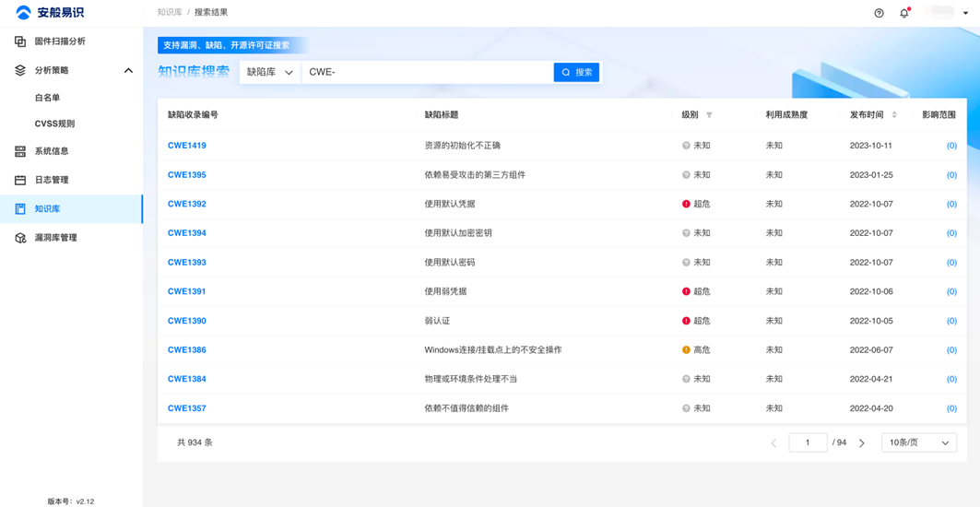Select 白名单 in the sidebar
The height and width of the screenshot is (507, 980).
[48, 98]
